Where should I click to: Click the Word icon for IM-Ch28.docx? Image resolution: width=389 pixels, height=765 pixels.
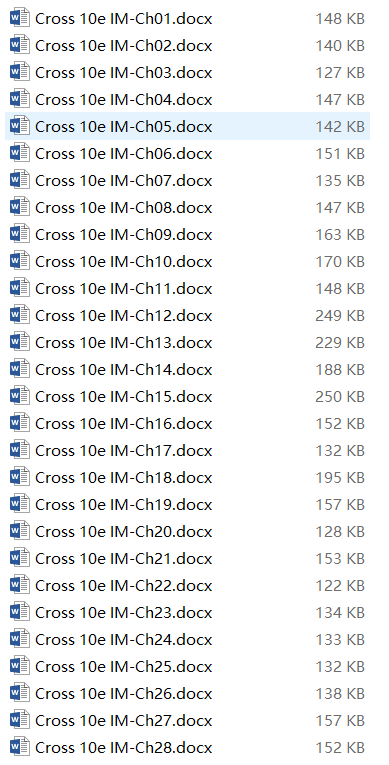coord(20,747)
